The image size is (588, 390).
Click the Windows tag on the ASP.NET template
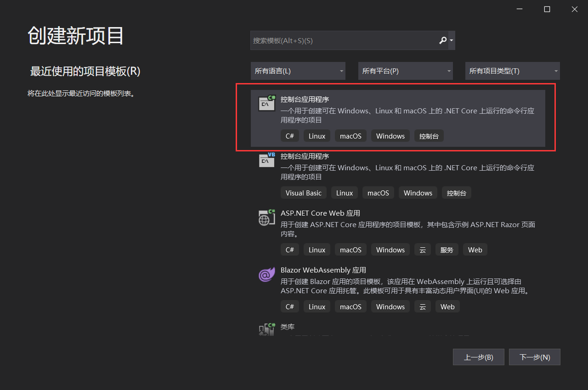(x=390, y=249)
